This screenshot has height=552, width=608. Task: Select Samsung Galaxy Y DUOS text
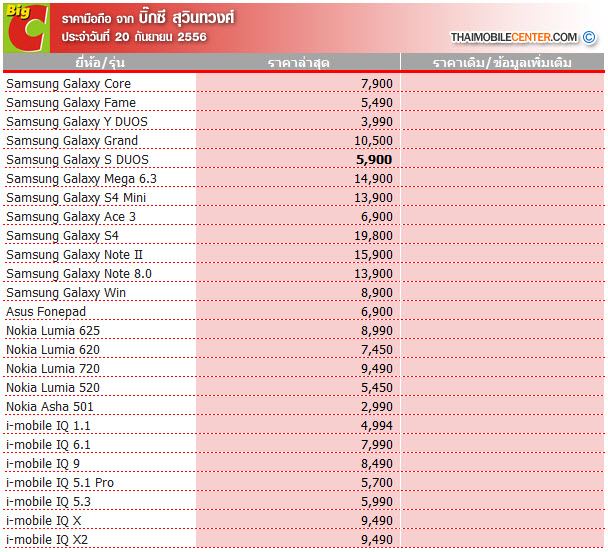pos(77,122)
